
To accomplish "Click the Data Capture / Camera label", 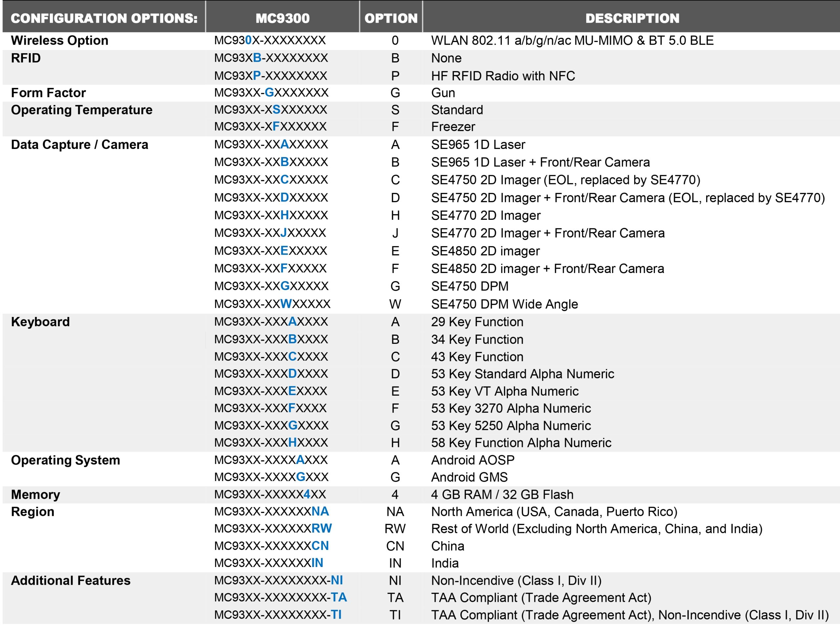I will 79,145.
